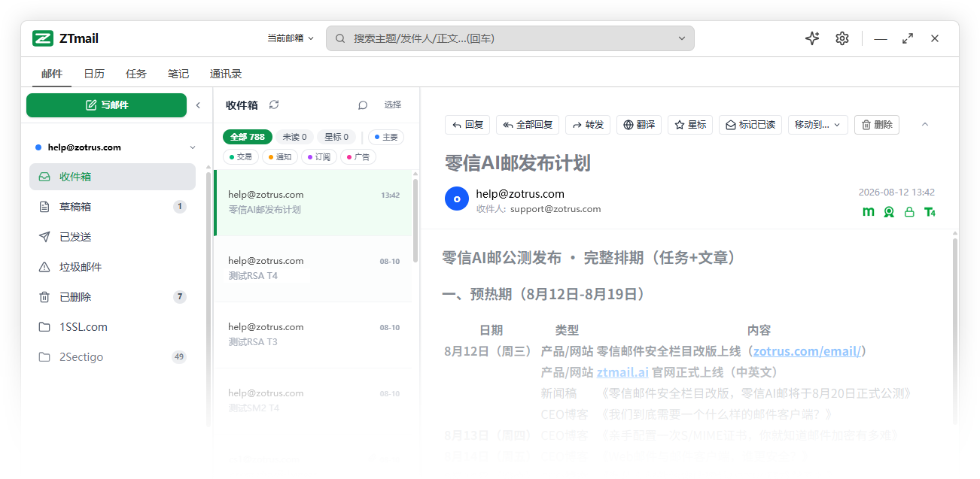The height and width of the screenshot is (479, 980).
Task: Switch to the 笔记 notes tab
Action: click(x=178, y=74)
